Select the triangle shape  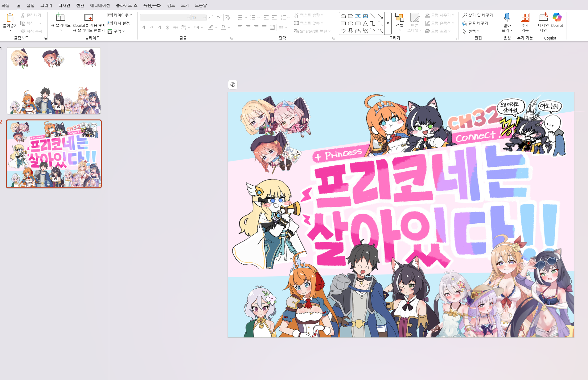[x=365, y=23]
